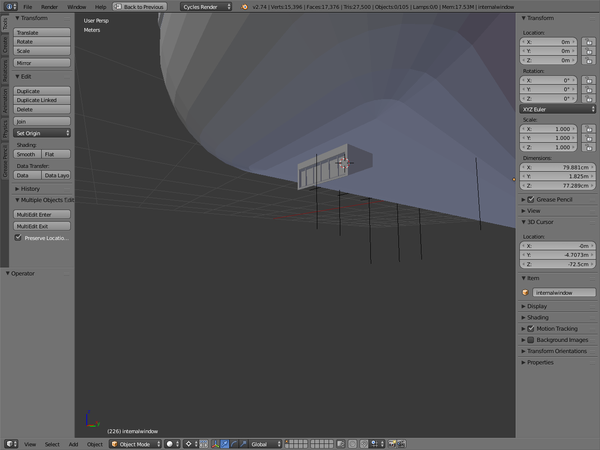The image size is (600, 450).
Task: Click the Duplicate Linked button
Action: pos(42,100)
